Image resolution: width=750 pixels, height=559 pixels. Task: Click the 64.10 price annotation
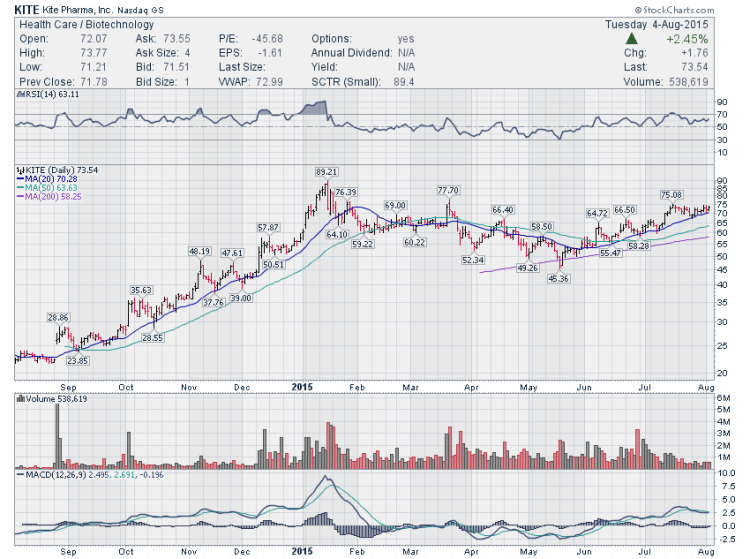click(337, 234)
